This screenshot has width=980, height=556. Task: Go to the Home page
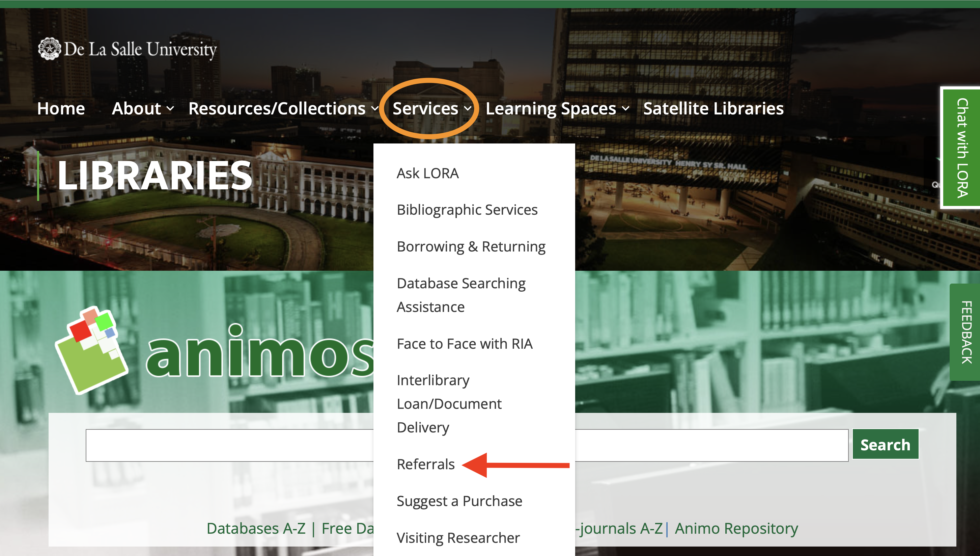(x=61, y=109)
